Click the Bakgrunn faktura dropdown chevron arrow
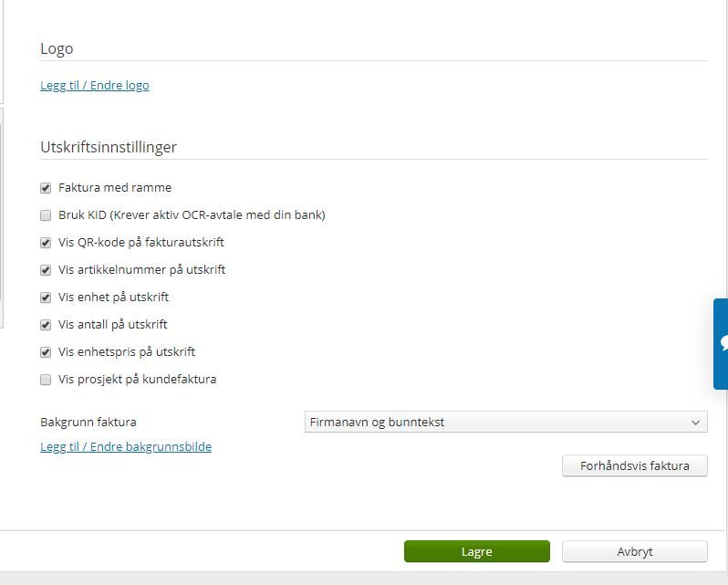728x585 pixels. click(696, 423)
